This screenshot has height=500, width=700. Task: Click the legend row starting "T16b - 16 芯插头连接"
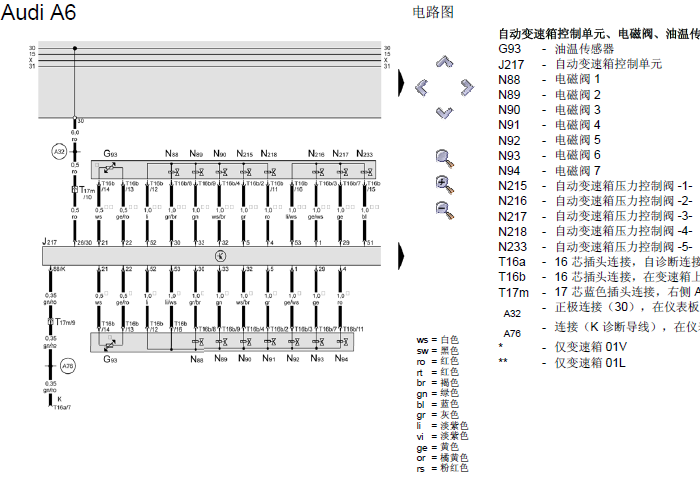[599, 277]
